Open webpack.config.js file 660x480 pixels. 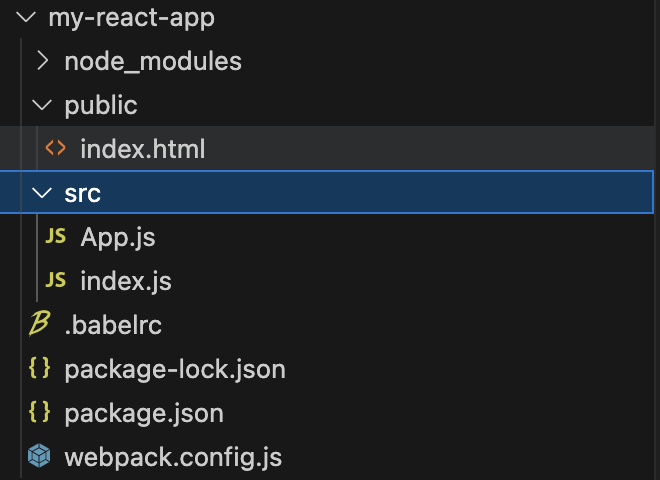[x=172, y=457]
